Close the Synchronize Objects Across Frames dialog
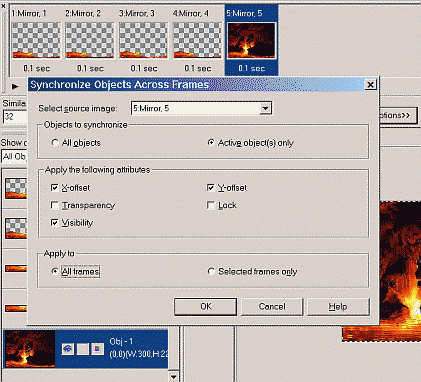The width and height of the screenshot is (421, 382). click(370, 85)
